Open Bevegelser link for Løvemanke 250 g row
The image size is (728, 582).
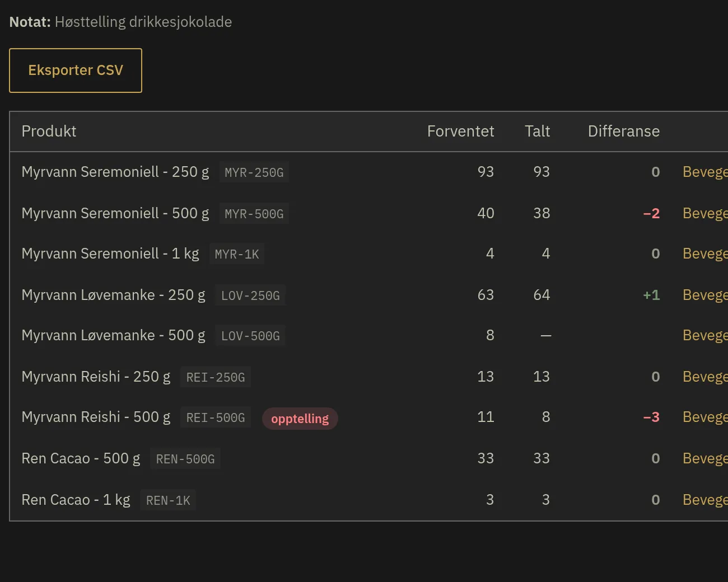pos(705,295)
